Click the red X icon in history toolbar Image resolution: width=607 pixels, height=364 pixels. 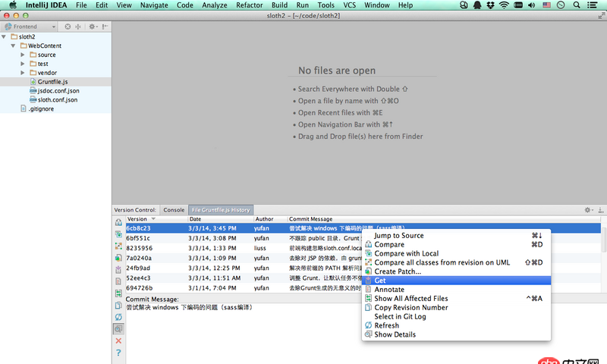point(118,340)
